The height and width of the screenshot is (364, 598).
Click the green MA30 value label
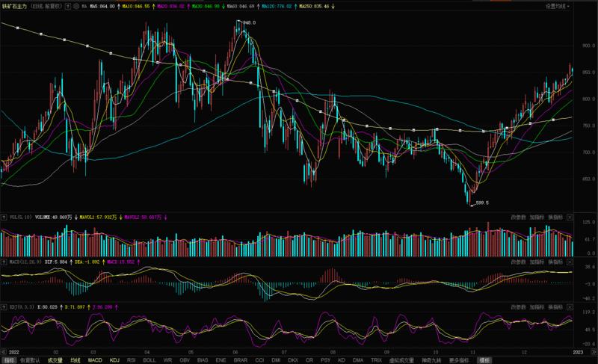pyautogui.click(x=206, y=7)
